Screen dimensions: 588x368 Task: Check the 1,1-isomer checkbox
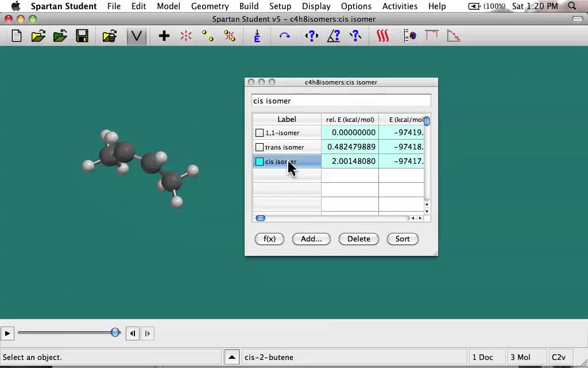coord(260,133)
